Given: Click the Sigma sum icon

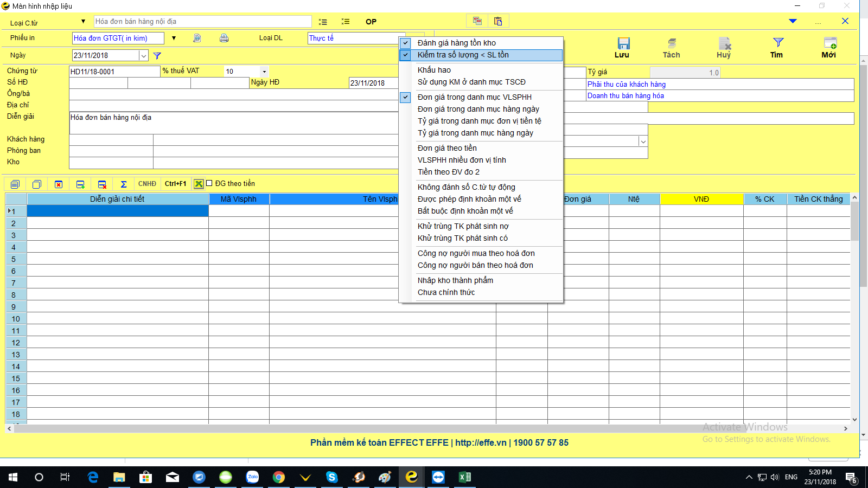Looking at the screenshot, I should [124, 184].
